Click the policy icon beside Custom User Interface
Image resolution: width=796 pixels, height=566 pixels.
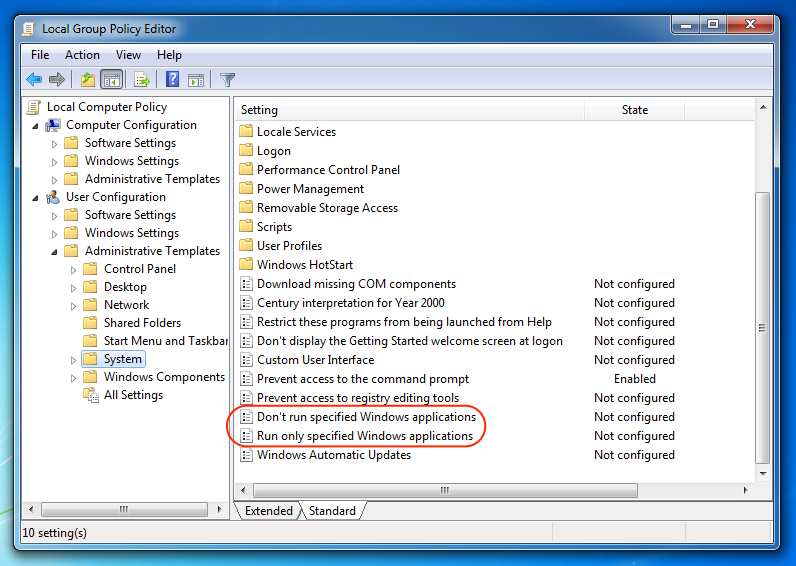click(246, 360)
